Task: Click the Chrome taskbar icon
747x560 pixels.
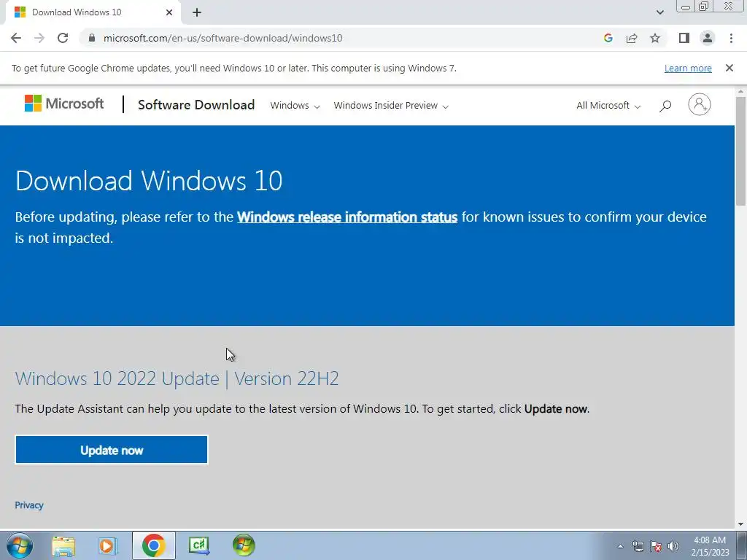Action: [x=153, y=545]
